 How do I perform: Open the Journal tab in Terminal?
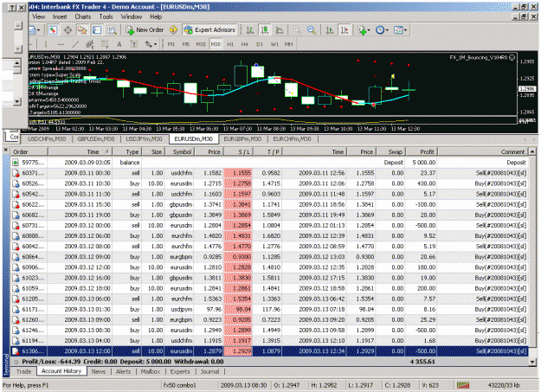[209, 371]
